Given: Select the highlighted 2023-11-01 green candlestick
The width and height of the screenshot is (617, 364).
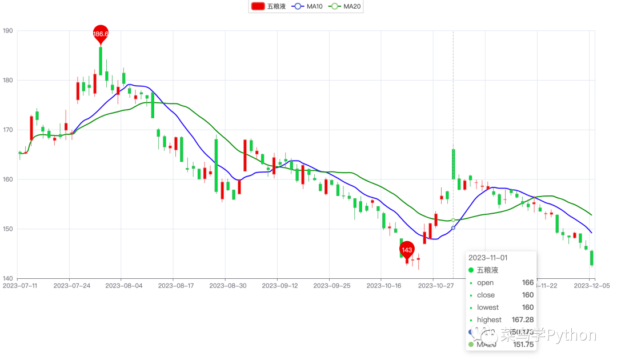Looking at the screenshot, I should (453, 163).
